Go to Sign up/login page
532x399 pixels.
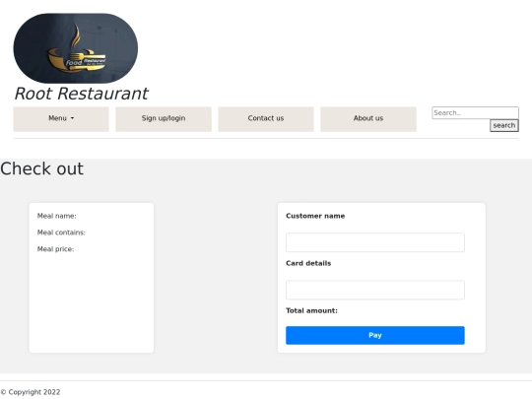click(164, 119)
